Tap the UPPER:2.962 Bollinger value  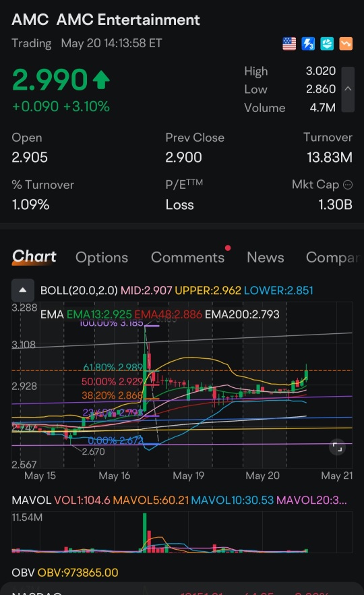(208, 290)
